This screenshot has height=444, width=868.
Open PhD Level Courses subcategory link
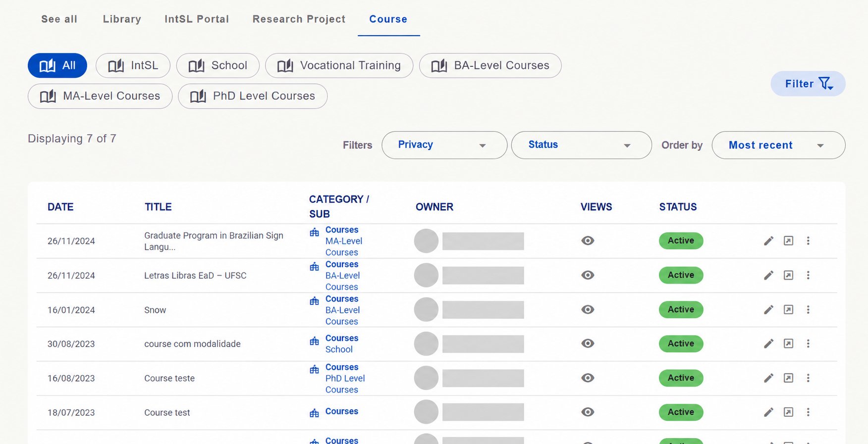[345, 384]
